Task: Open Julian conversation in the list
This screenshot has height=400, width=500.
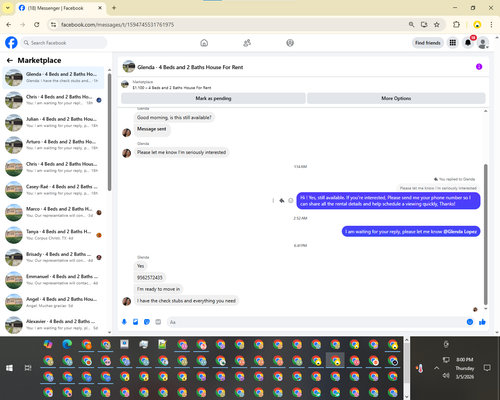Action: pyautogui.click(x=53, y=122)
